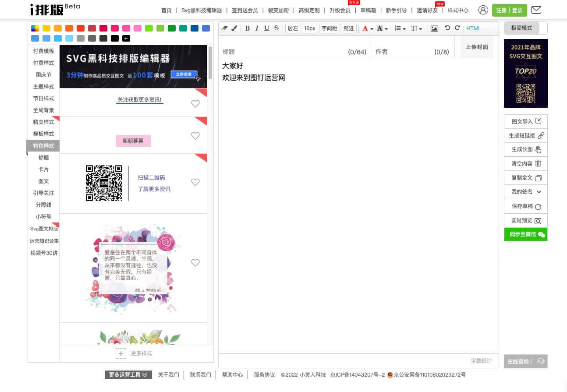Open the 帮助中心 footer link
567x392 pixels.
point(232,375)
